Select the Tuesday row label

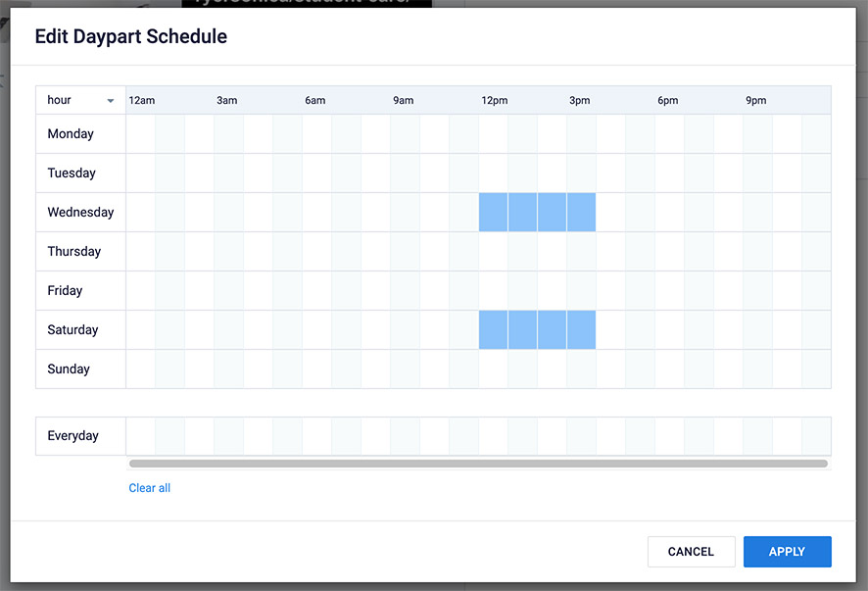click(72, 173)
